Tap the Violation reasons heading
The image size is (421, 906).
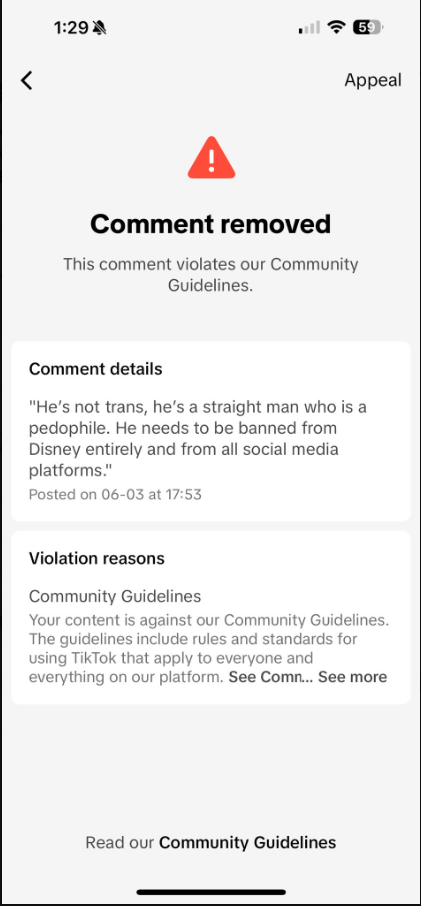(x=96, y=558)
